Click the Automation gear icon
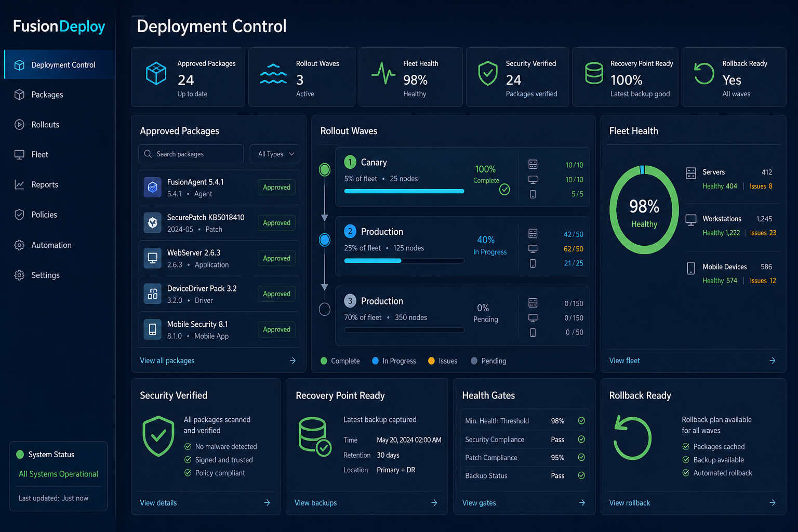This screenshot has height=532, width=798. tap(19, 245)
